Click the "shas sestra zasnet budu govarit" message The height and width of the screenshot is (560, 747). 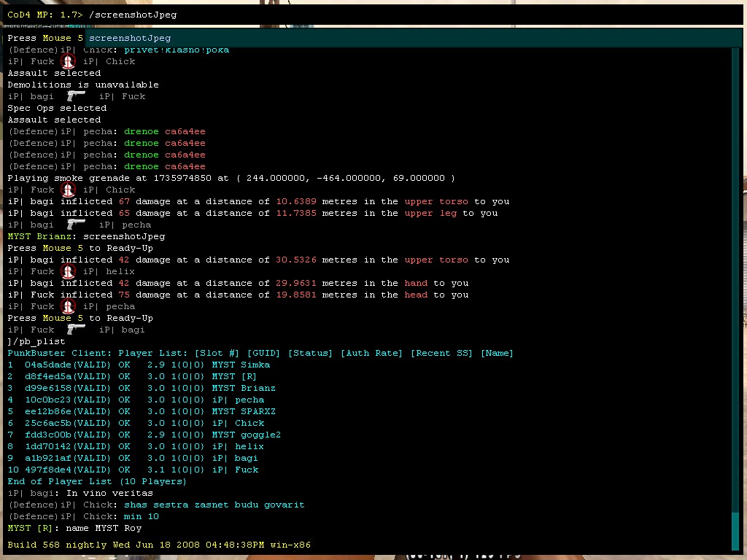(x=214, y=505)
